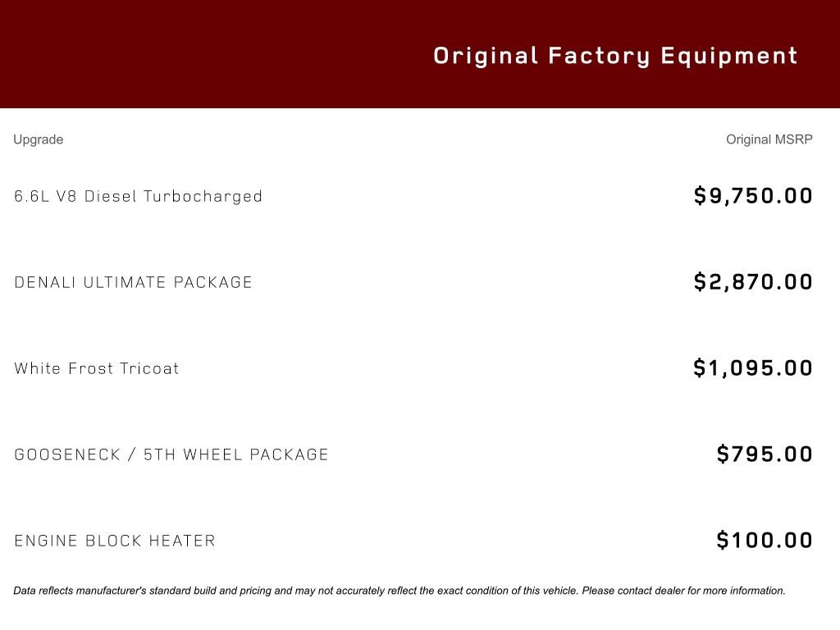Click the $9,750.00 price
Screen dimensions: 840x630
[x=753, y=196]
